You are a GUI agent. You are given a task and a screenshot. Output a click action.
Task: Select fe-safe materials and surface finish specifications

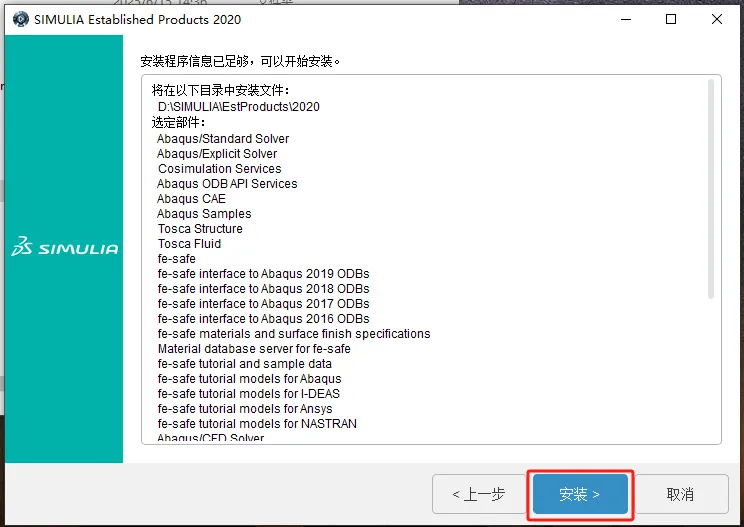tap(294, 334)
